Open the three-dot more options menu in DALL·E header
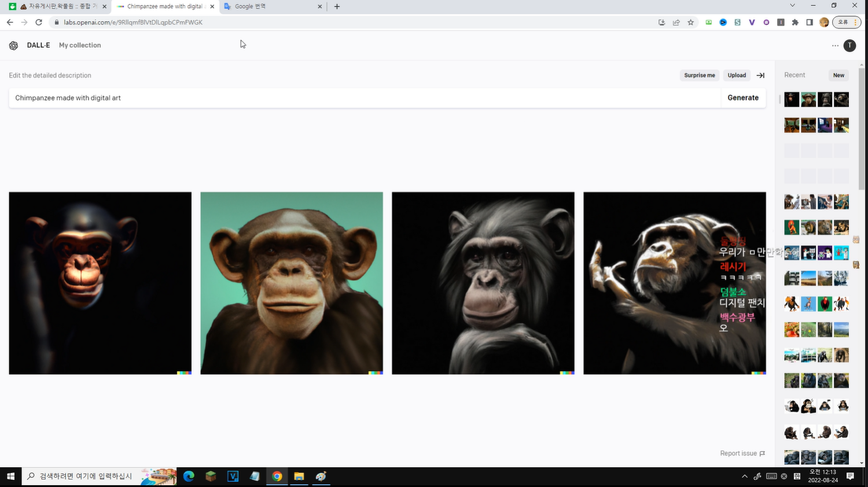The width and height of the screenshot is (868, 487). point(835,45)
